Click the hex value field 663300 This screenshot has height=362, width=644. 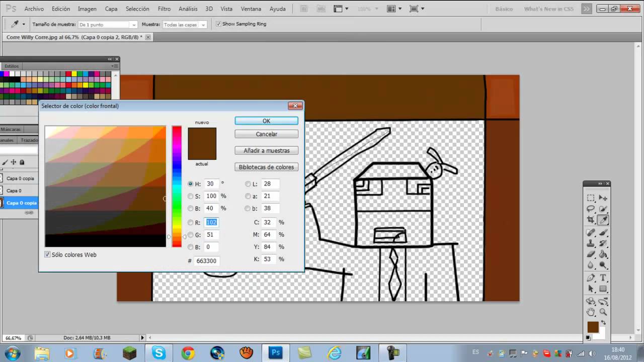[x=206, y=261]
